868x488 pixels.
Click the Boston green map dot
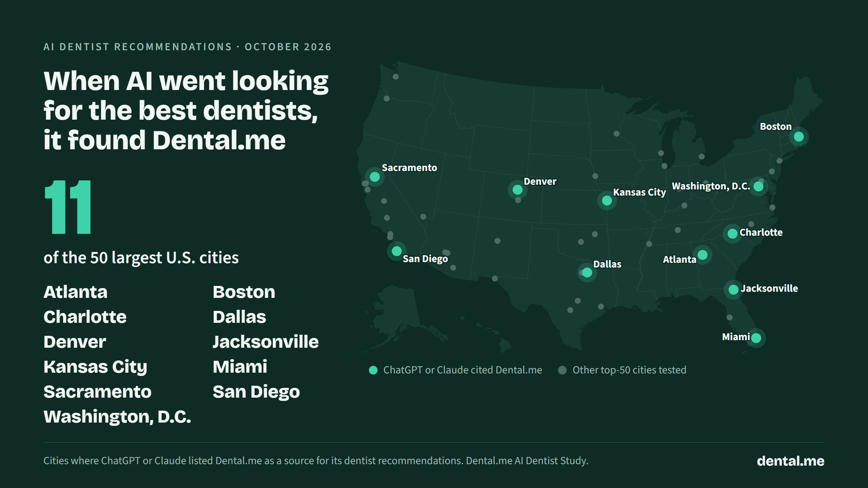click(x=799, y=137)
